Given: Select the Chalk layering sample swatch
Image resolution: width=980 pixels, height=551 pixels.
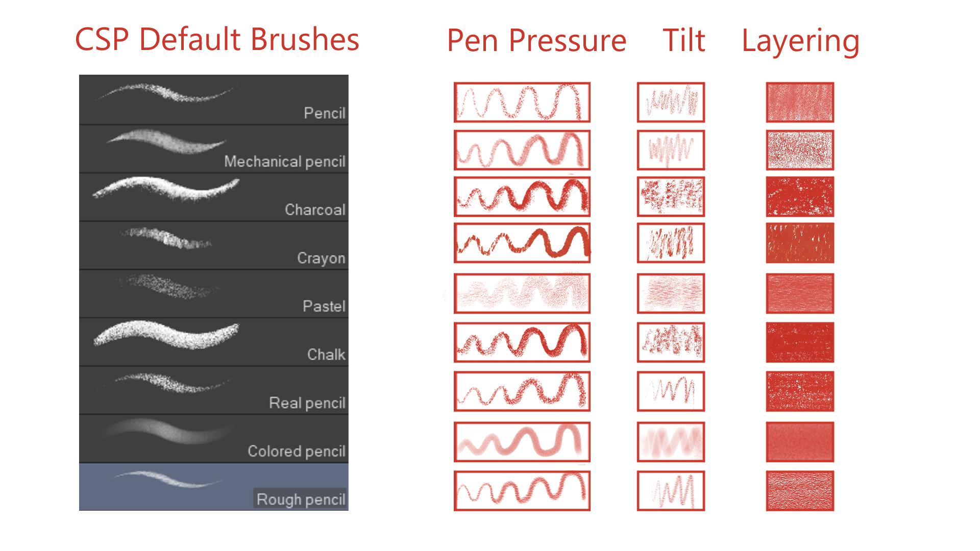Looking at the screenshot, I should (800, 342).
